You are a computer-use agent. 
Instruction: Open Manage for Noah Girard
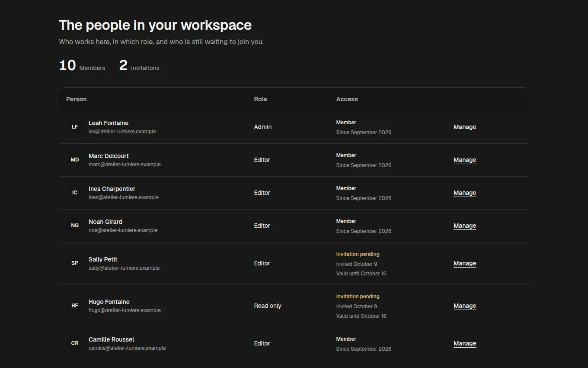465,226
